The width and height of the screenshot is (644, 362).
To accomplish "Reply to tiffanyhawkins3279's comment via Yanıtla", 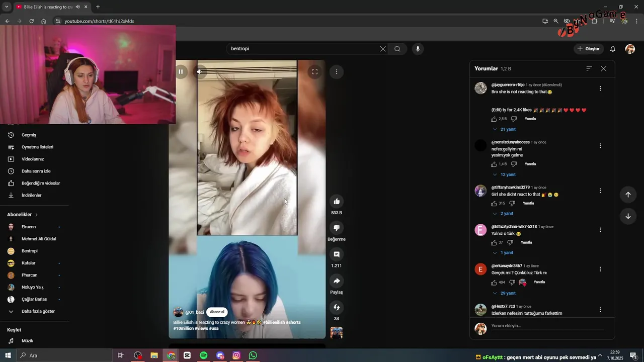I will pos(528,203).
